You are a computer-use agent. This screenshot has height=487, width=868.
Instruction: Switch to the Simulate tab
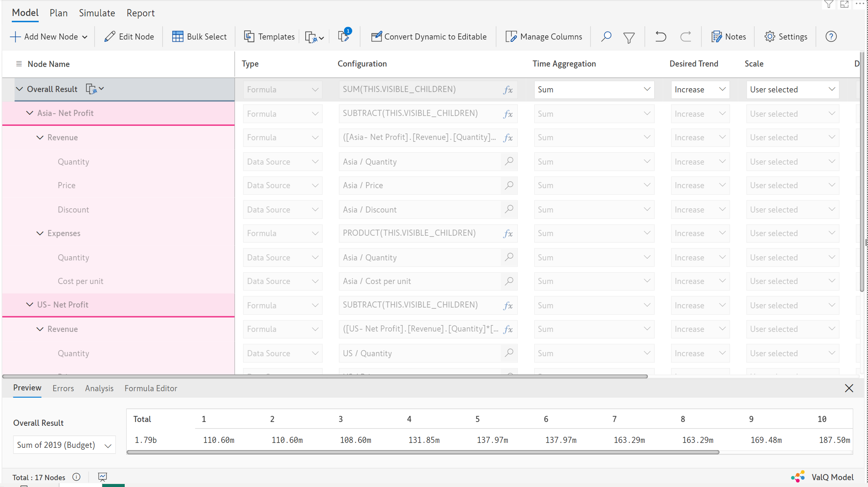pyautogui.click(x=97, y=13)
